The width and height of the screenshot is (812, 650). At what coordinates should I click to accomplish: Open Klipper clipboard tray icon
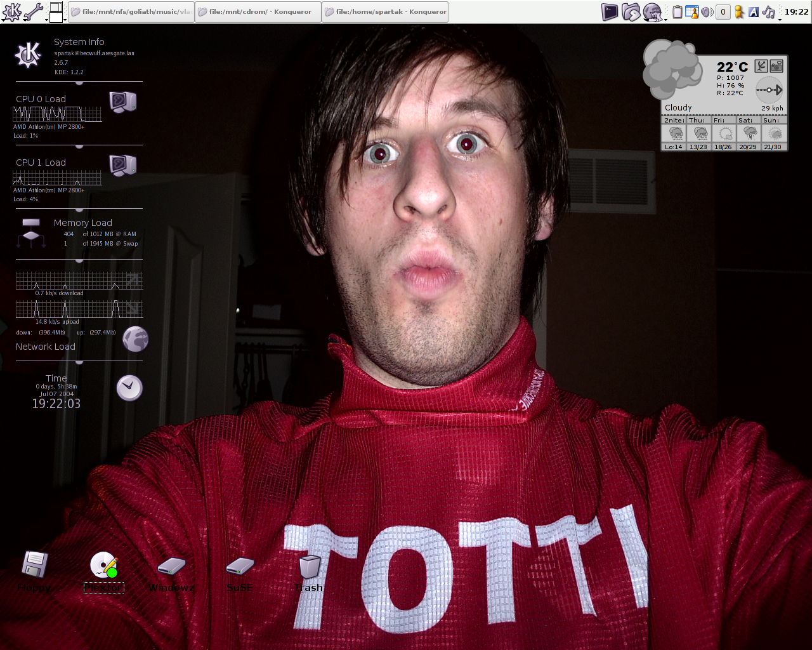[678, 11]
